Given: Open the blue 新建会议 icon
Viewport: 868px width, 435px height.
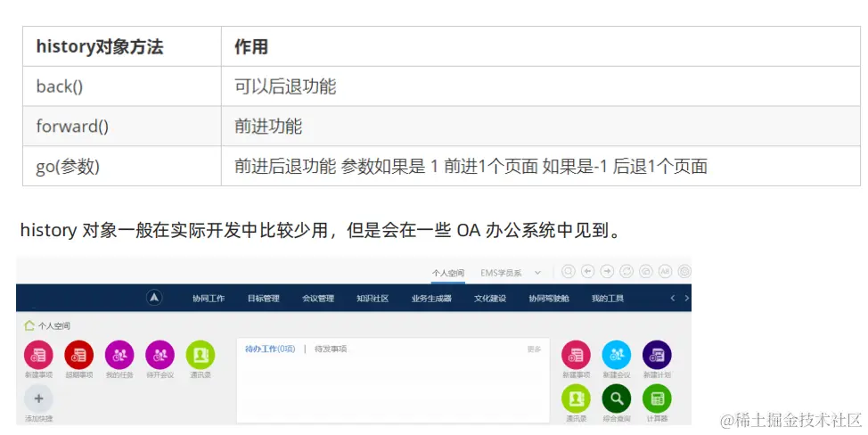Looking at the screenshot, I should pos(616,355).
